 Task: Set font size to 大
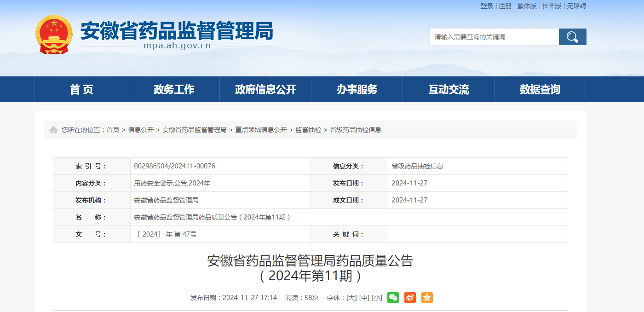coord(351,298)
